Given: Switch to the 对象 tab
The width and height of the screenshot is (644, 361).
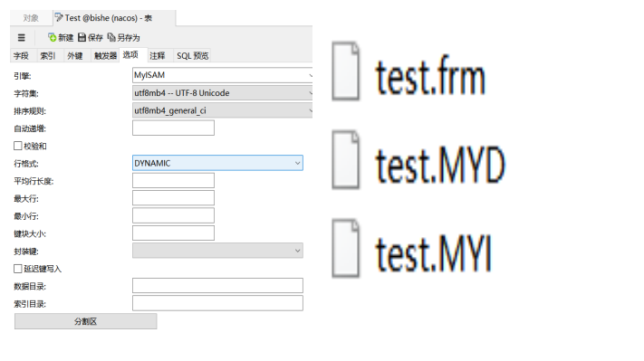Looking at the screenshot, I should pyautogui.click(x=31, y=17).
